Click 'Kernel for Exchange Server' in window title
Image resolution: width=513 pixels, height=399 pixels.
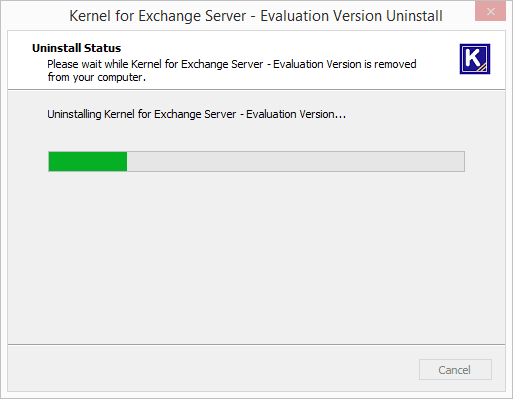158,16
